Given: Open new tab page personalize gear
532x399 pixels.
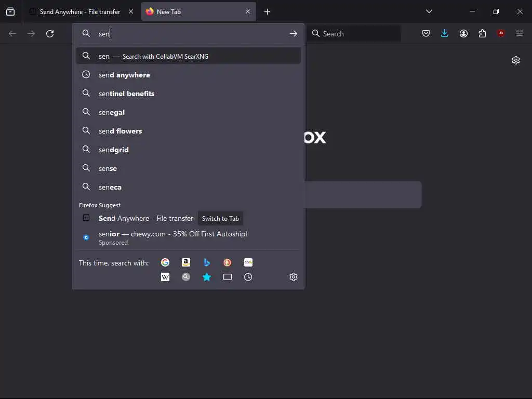Looking at the screenshot, I should (516, 60).
